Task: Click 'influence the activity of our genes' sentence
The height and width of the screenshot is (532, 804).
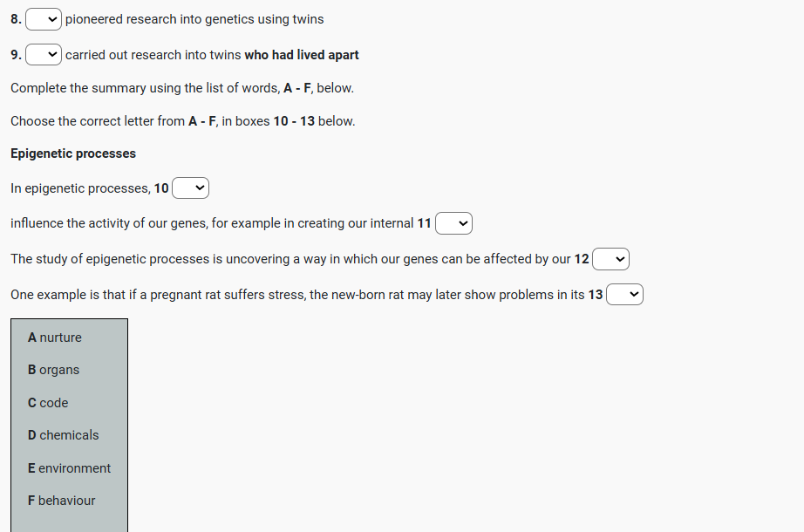Action: pyautogui.click(x=212, y=223)
